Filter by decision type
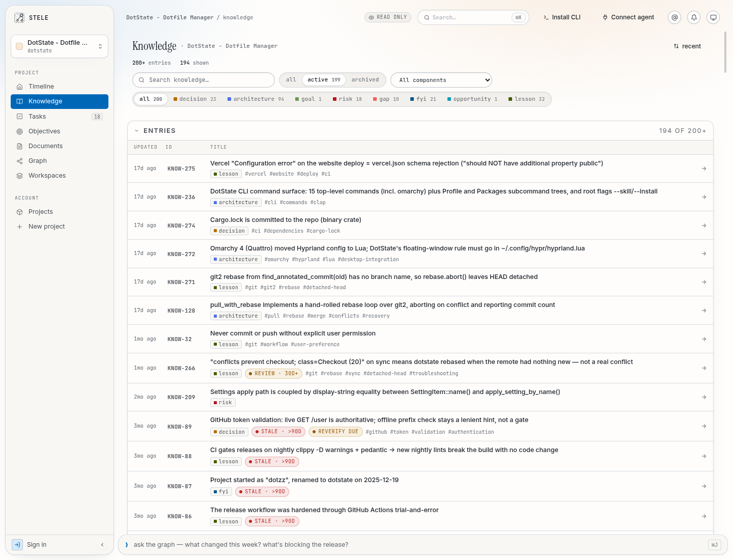Viewport: 733px width, 560px height. point(195,99)
